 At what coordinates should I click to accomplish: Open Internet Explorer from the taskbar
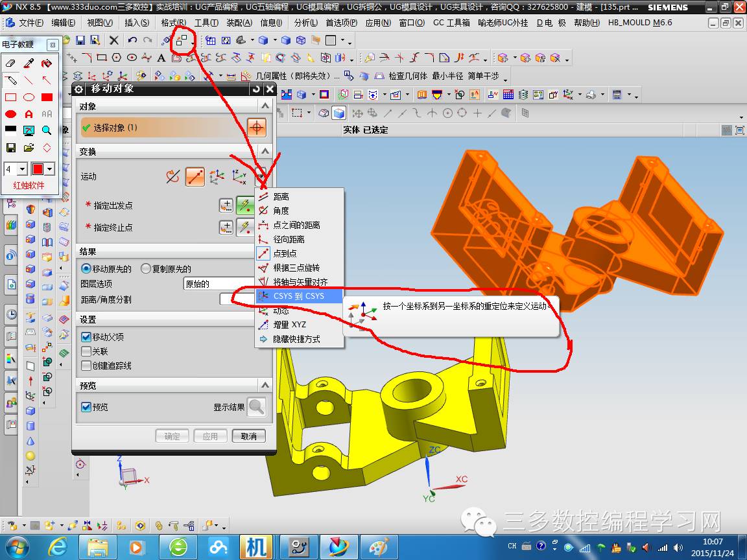pos(56,546)
